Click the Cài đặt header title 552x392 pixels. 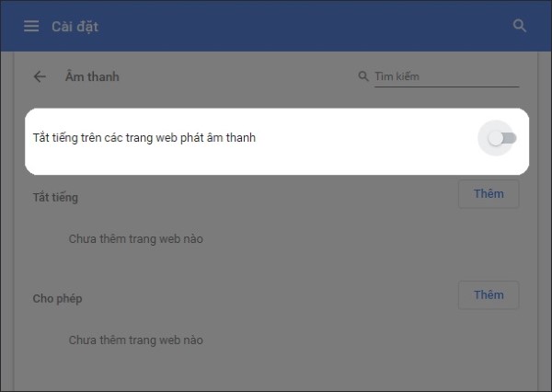[75, 27]
